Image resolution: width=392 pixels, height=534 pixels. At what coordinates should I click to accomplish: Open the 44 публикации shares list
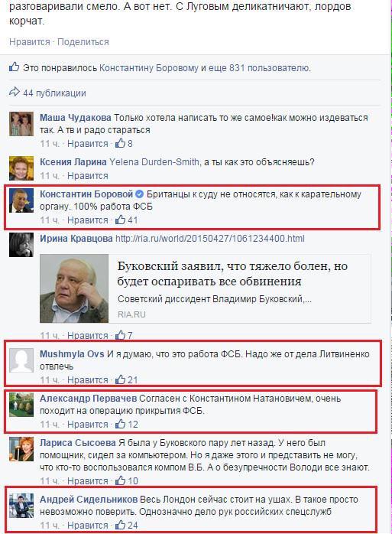pyautogui.click(x=54, y=93)
